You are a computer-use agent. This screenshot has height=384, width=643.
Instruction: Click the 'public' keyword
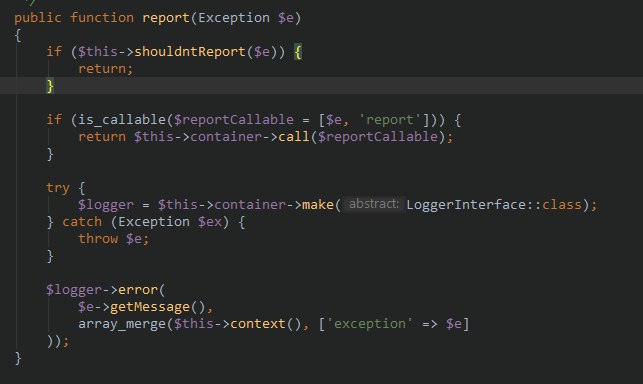(x=38, y=18)
